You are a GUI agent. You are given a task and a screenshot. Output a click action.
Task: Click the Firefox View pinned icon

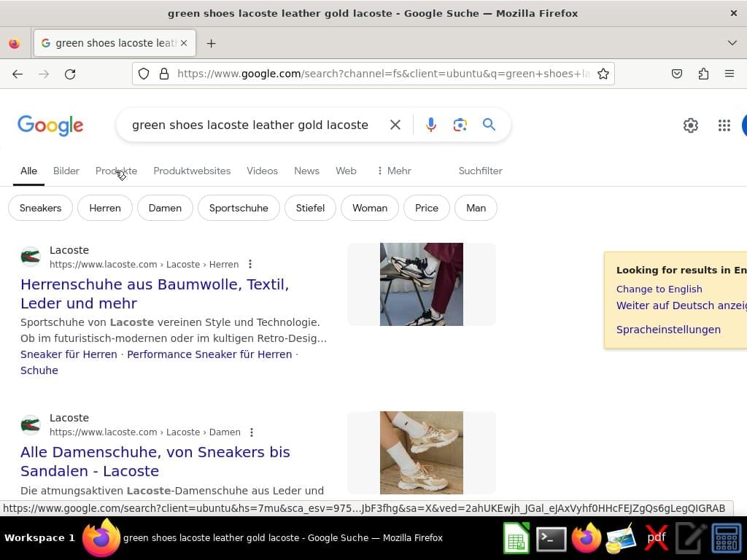point(15,43)
